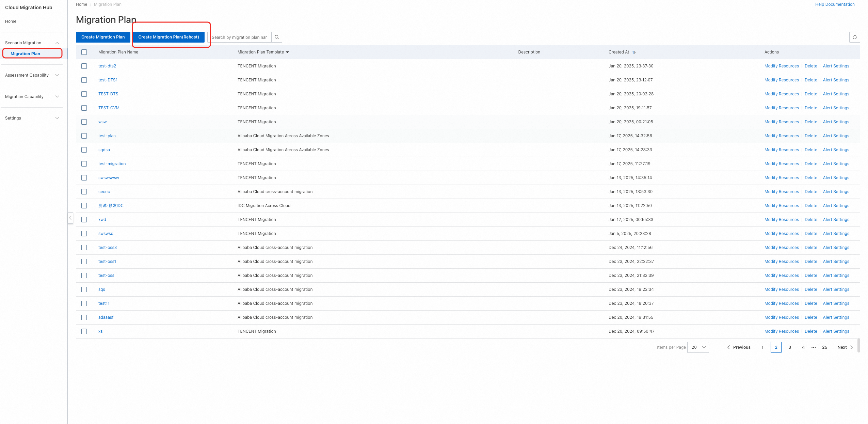Viewport: 868px width, 424px height.
Task: Select the test-dts2 row checkbox
Action: [84, 66]
